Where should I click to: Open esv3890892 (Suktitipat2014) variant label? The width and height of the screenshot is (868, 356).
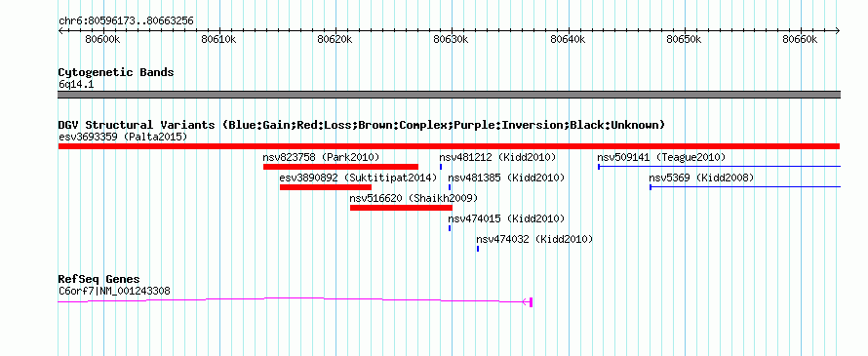(x=358, y=178)
